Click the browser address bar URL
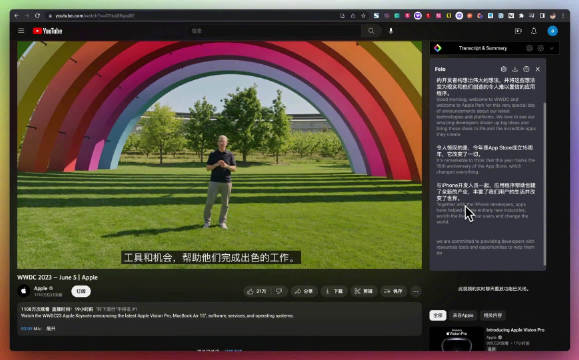 click(x=95, y=16)
